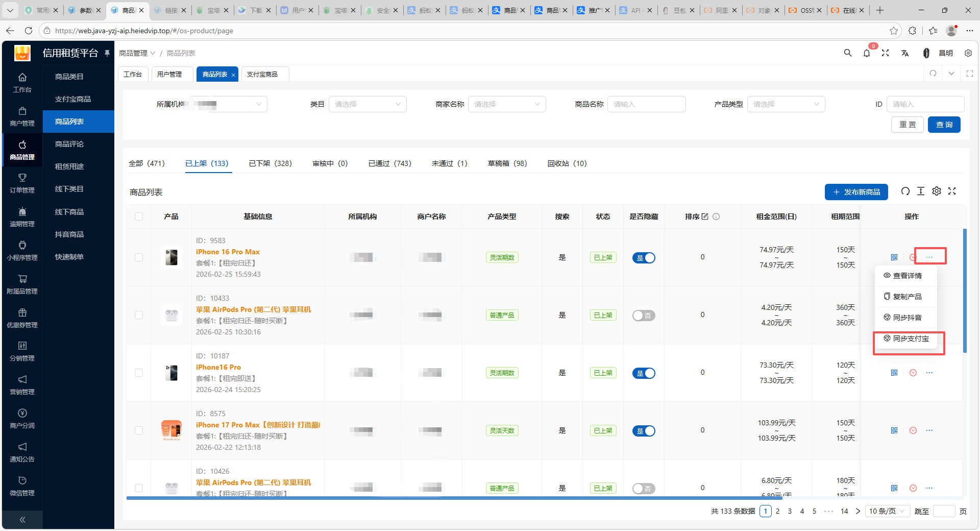Click the 查询 search button
980x531 pixels.
[944, 125]
